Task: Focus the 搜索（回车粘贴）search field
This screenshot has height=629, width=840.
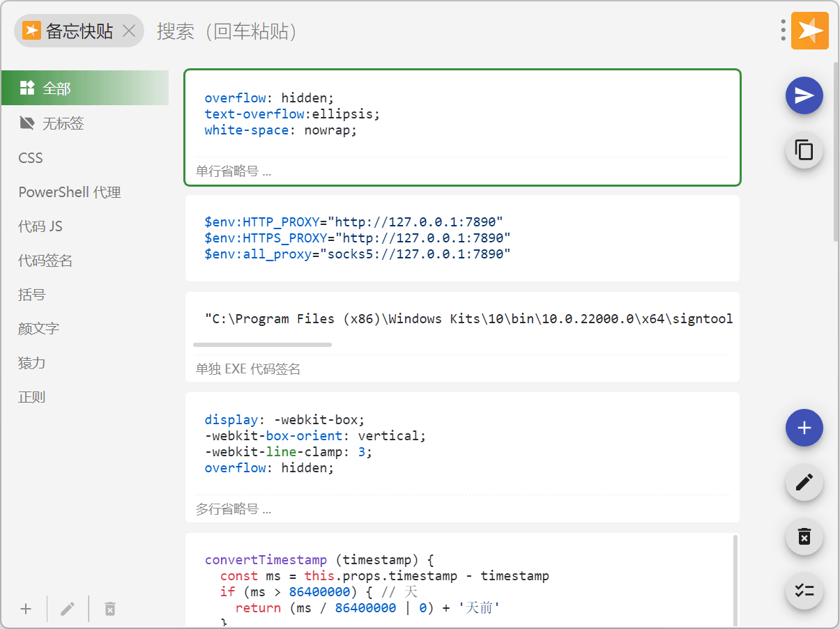Action: 460,31
